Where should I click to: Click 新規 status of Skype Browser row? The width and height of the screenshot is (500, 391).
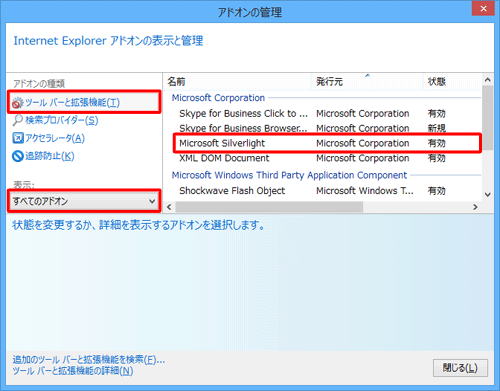[x=437, y=128]
